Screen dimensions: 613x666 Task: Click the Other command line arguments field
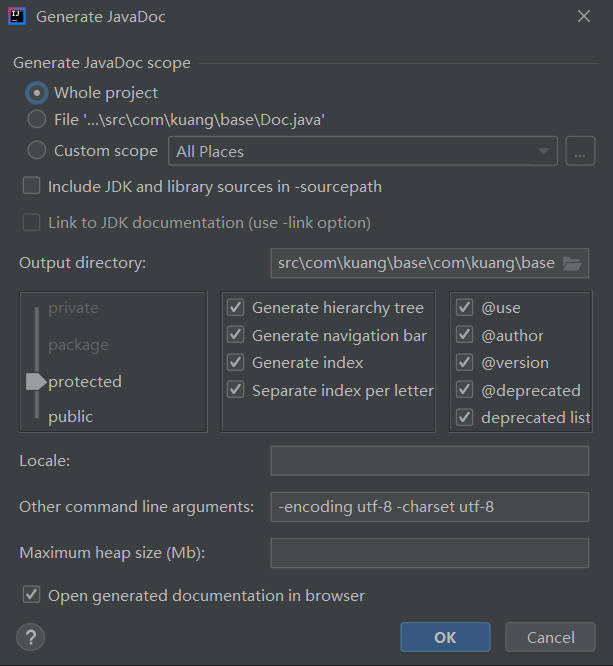429,507
